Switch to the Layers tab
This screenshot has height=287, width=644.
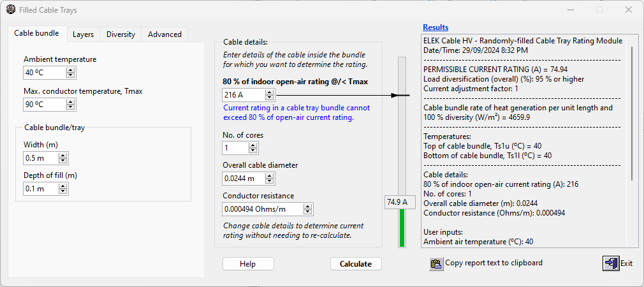tap(83, 34)
